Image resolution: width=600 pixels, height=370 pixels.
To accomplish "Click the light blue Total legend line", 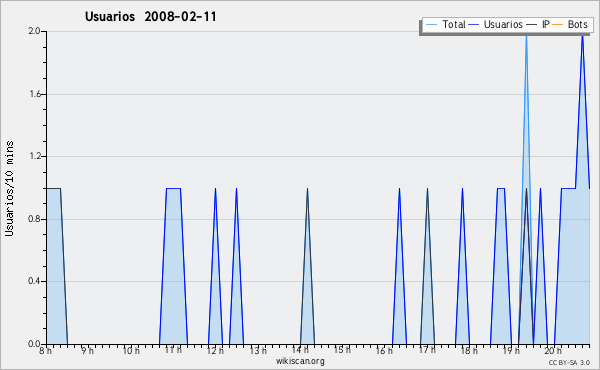I will 431,25.
